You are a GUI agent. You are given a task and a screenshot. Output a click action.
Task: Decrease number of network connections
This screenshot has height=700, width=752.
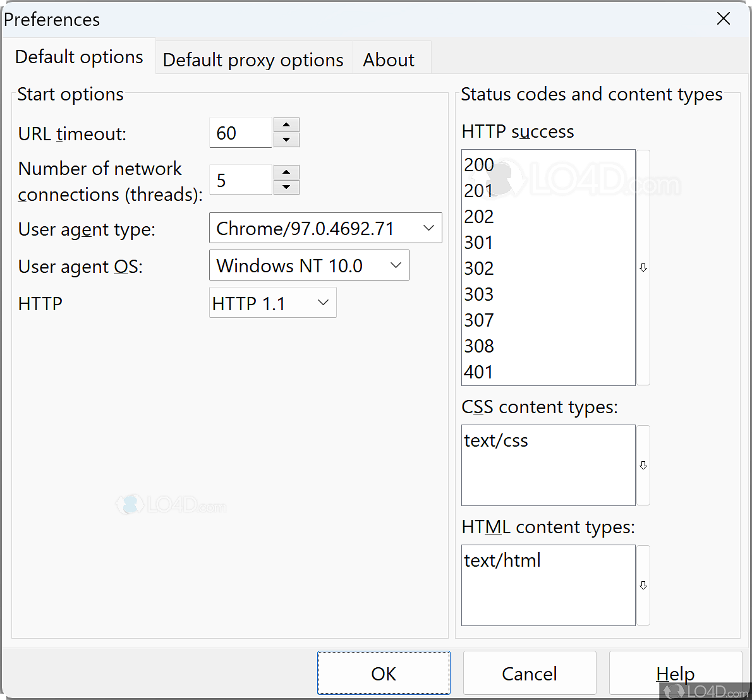(x=286, y=186)
